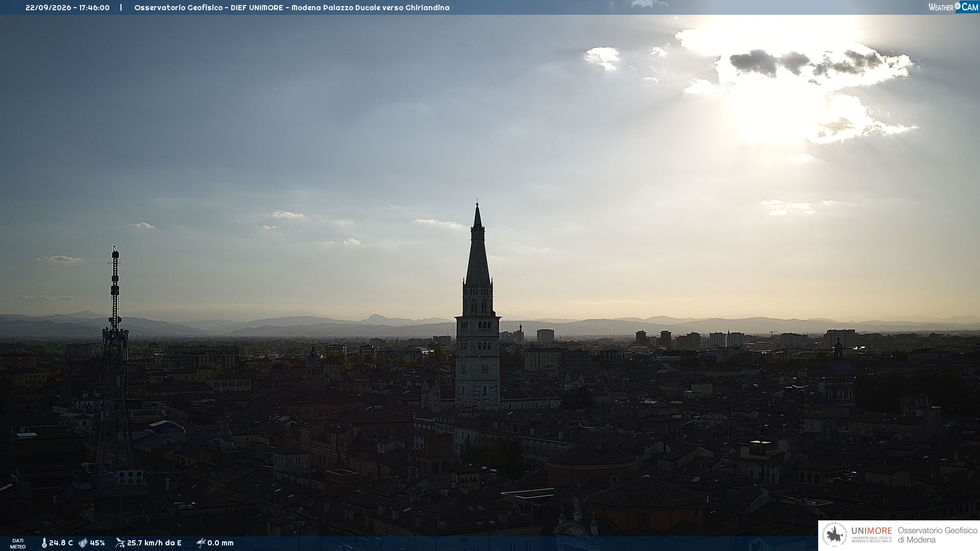Image resolution: width=980 pixels, height=551 pixels.
Task: Click the 45% humidity value
Action: (x=97, y=543)
